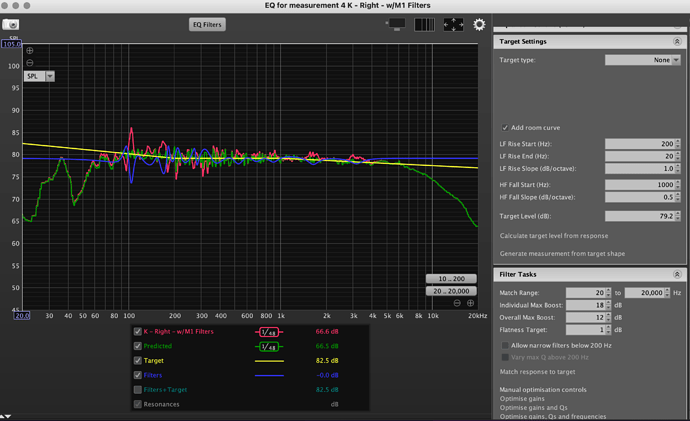The height and width of the screenshot is (421, 690).
Task: Enable the Filters+Target trace checkbox
Action: [x=138, y=390]
